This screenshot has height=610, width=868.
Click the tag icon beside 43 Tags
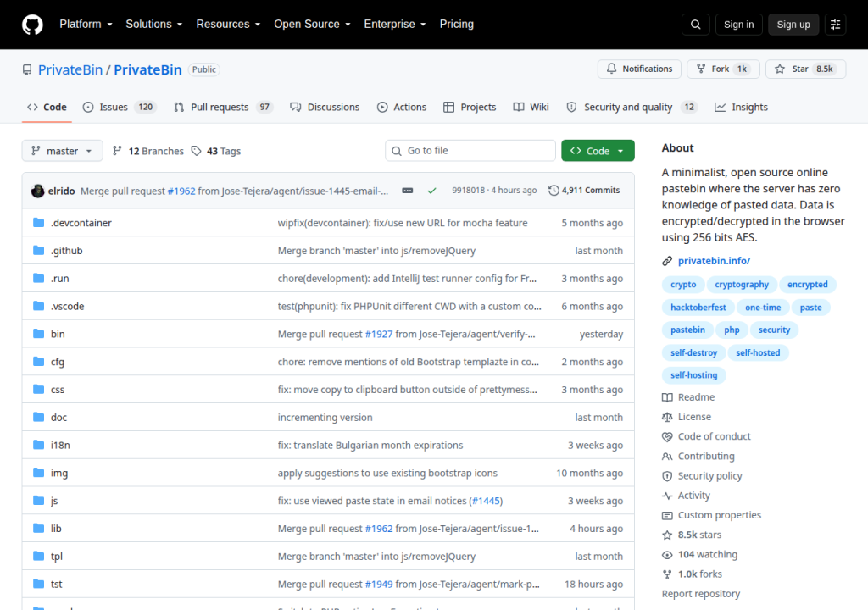[196, 151]
